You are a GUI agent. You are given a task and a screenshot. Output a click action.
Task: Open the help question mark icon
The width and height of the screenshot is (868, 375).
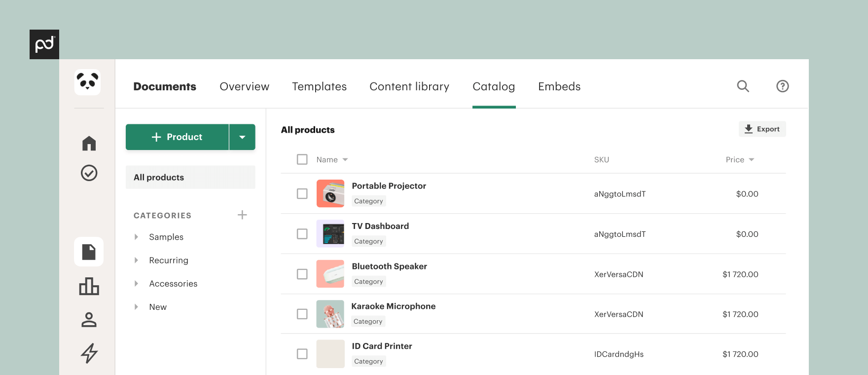coord(782,86)
